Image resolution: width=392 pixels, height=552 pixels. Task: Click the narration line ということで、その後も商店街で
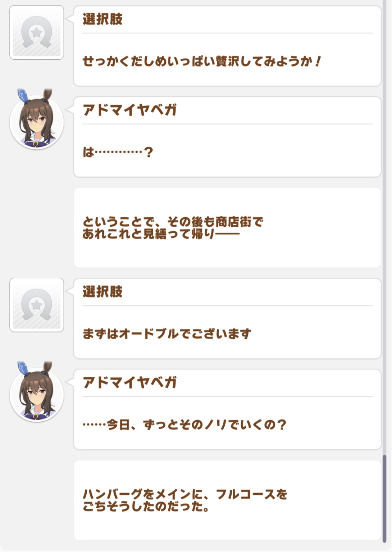(173, 221)
